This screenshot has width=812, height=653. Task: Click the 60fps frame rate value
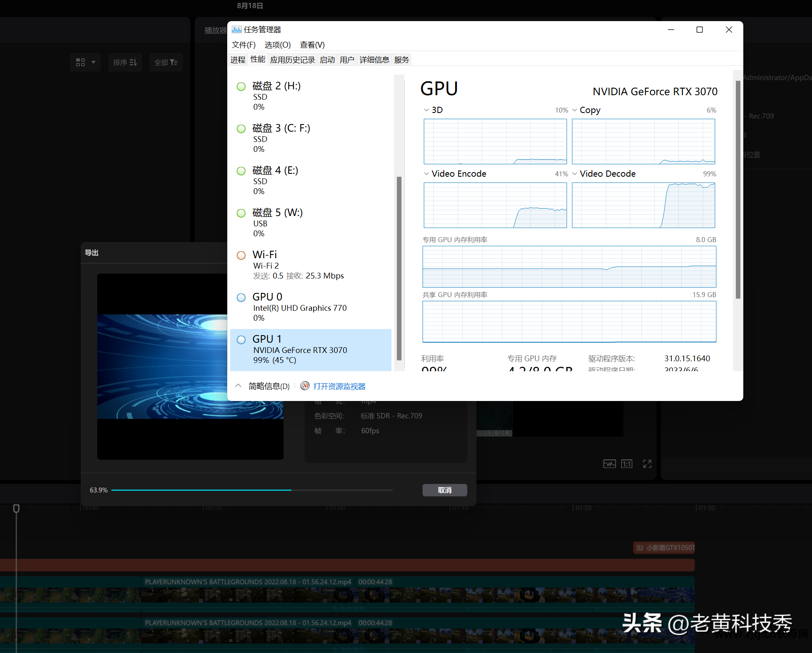click(x=370, y=431)
